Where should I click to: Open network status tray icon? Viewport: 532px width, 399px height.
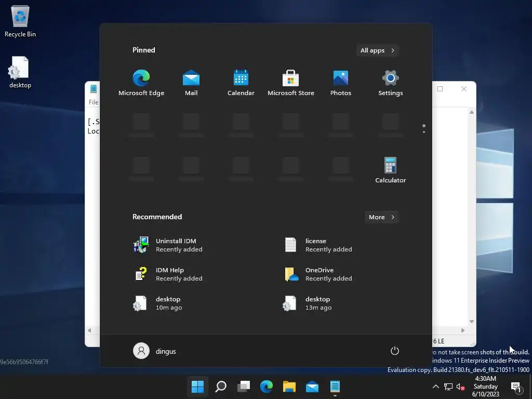(448, 387)
